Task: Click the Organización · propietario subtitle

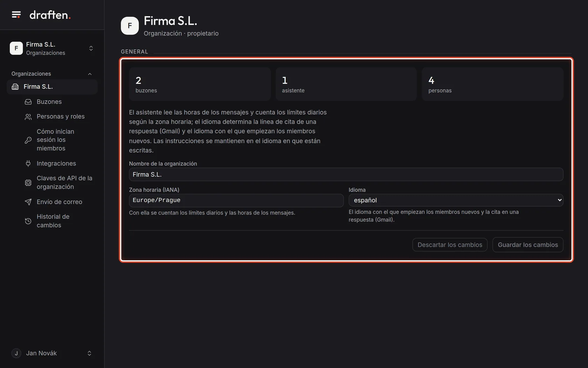Action: click(x=181, y=33)
